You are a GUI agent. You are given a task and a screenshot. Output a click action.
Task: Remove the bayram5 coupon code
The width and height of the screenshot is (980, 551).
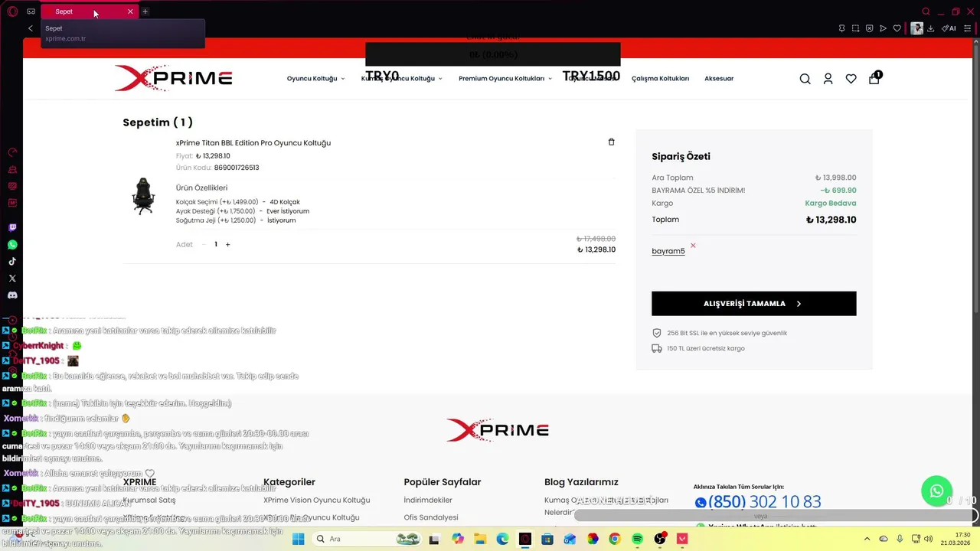(693, 246)
